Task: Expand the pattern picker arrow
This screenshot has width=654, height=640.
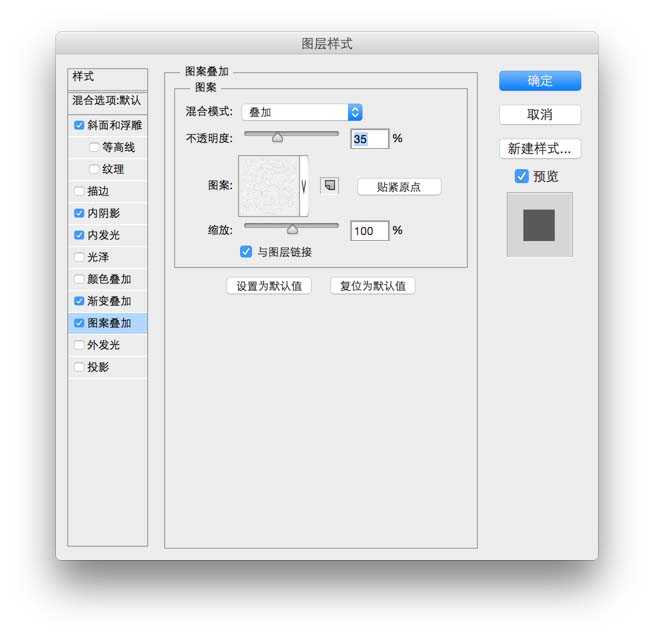Action: 304,186
